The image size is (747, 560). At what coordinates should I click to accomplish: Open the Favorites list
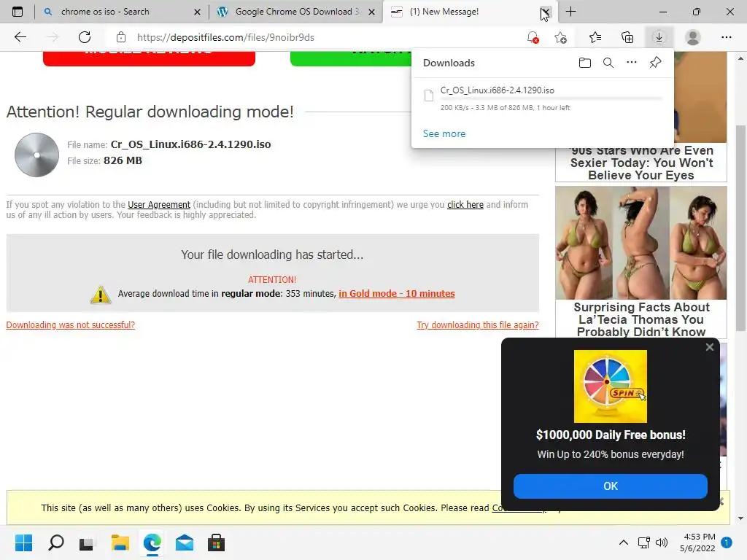595,37
